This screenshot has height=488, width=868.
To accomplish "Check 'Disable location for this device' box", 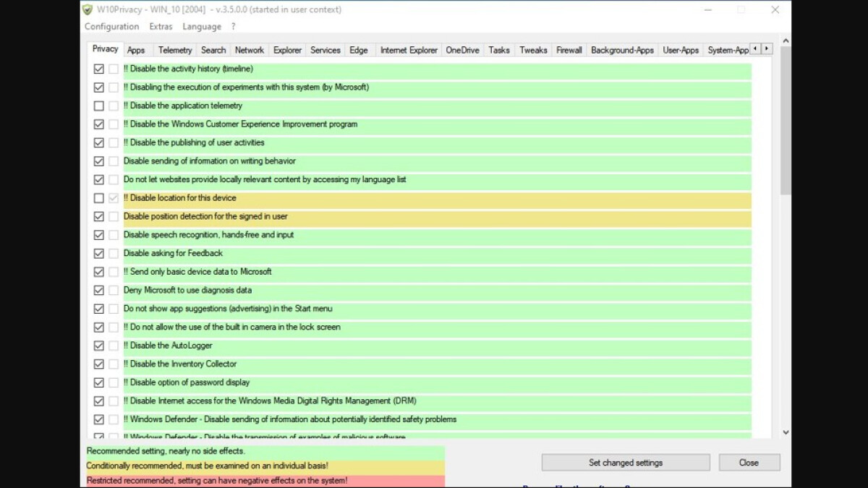I will point(99,198).
